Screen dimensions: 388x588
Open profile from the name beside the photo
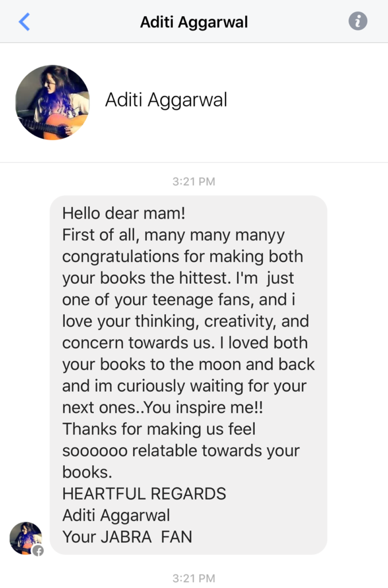pos(166,100)
